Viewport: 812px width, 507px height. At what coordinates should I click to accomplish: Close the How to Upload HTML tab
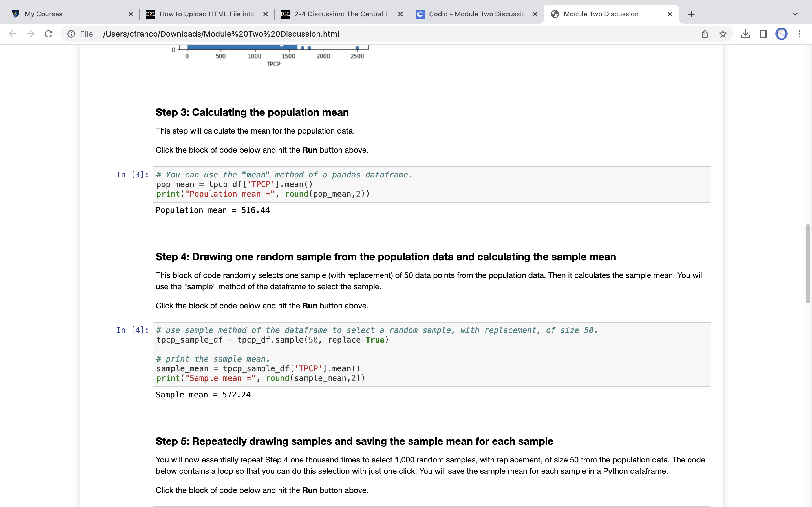coord(266,14)
